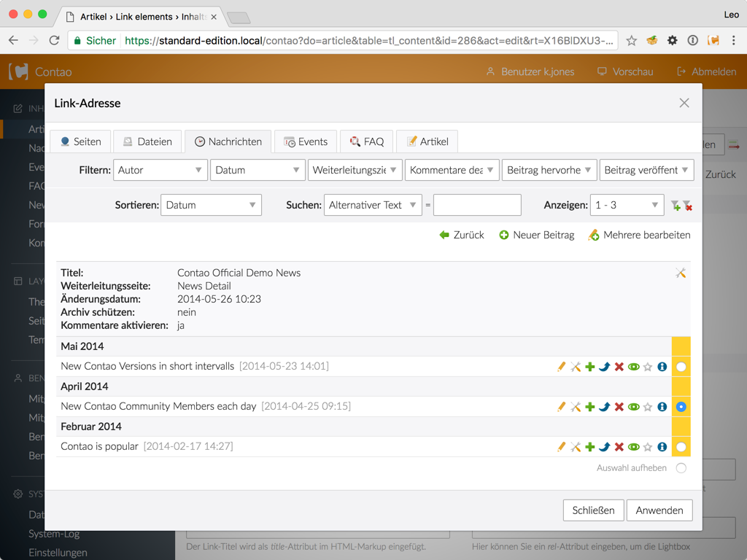Move 'New Contao Community Members each day' using the blue arrow
This screenshot has height=560, width=747.
(605, 407)
